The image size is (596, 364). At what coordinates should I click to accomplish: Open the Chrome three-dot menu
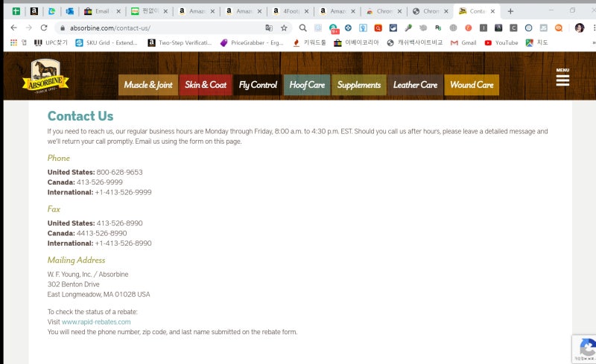tap(594, 28)
